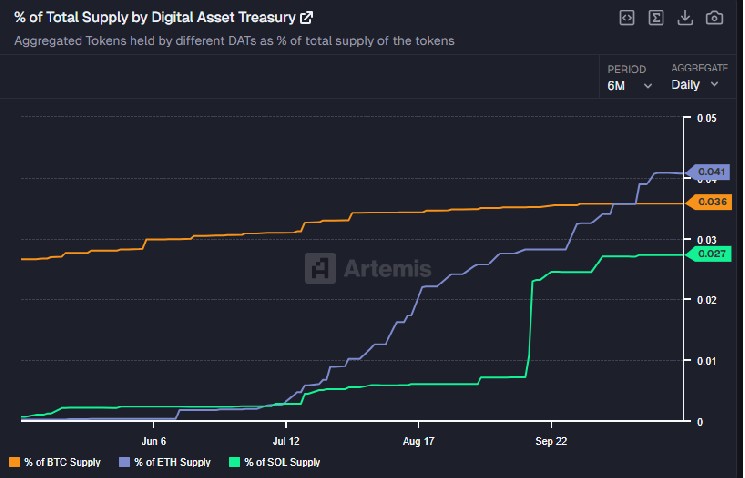
Task: Open external link icon beside chart title
Action: tap(307, 17)
